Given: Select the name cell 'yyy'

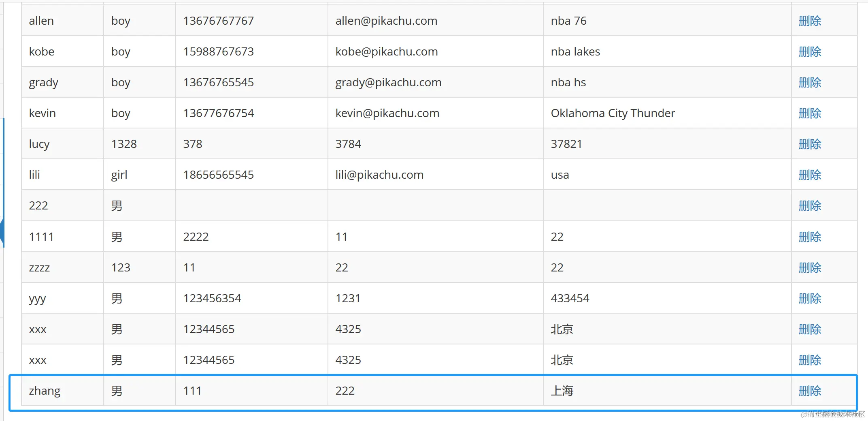Looking at the screenshot, I should 37,299.
